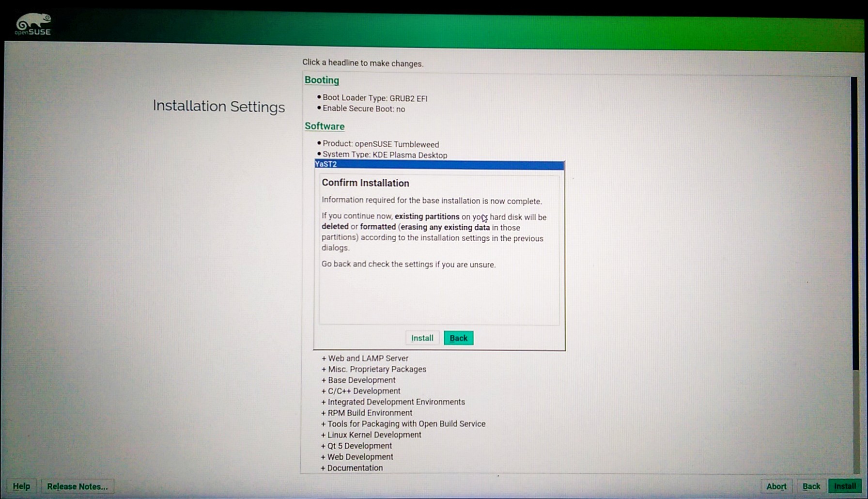Click the settings list's vertical scrollbar
The height and width of the screenshot is (499, 868).
pyautogui.click(x=854, y=275)
